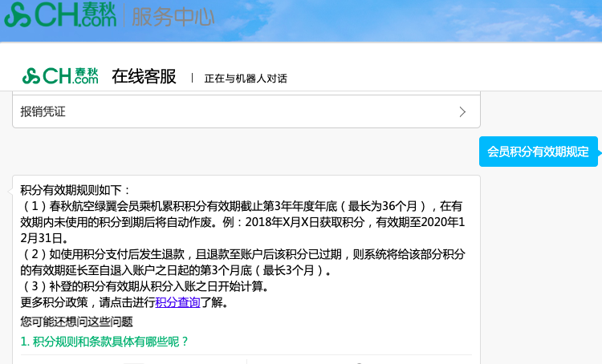Expand 报销凭证 using its right chevron arrow
The width and height of the screenshot is (602, 364).
pos(462,112)
